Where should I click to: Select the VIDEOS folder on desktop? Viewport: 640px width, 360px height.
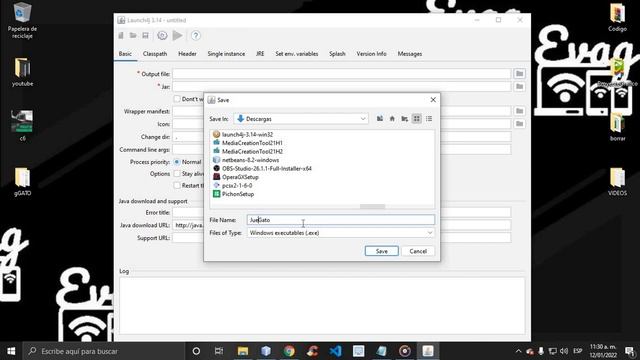click(617, 182)
